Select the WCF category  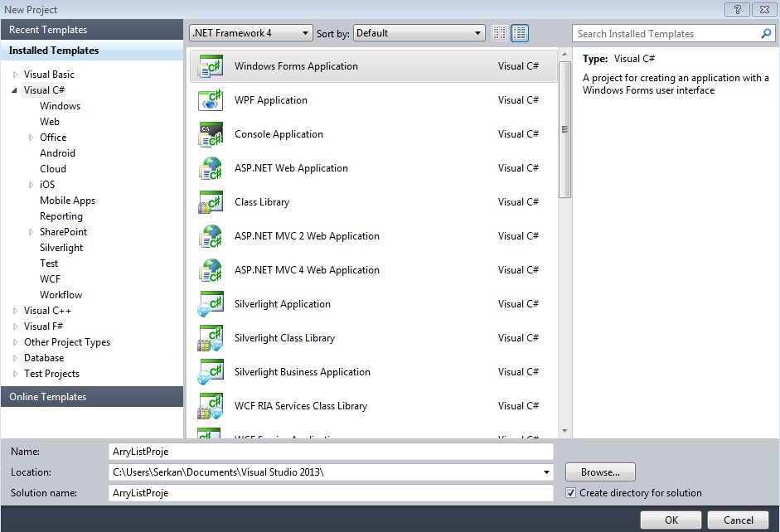tap(51, 279)
